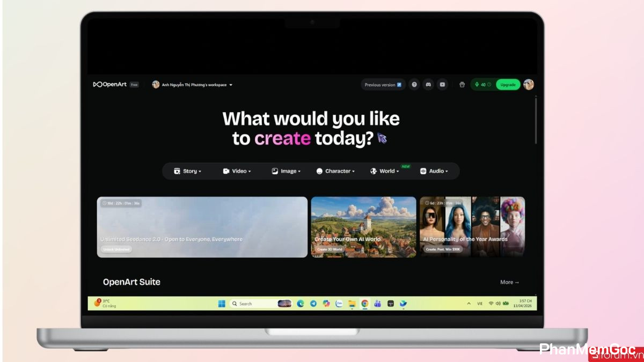
Task: Open the Windows Start button
Action: 222,304
